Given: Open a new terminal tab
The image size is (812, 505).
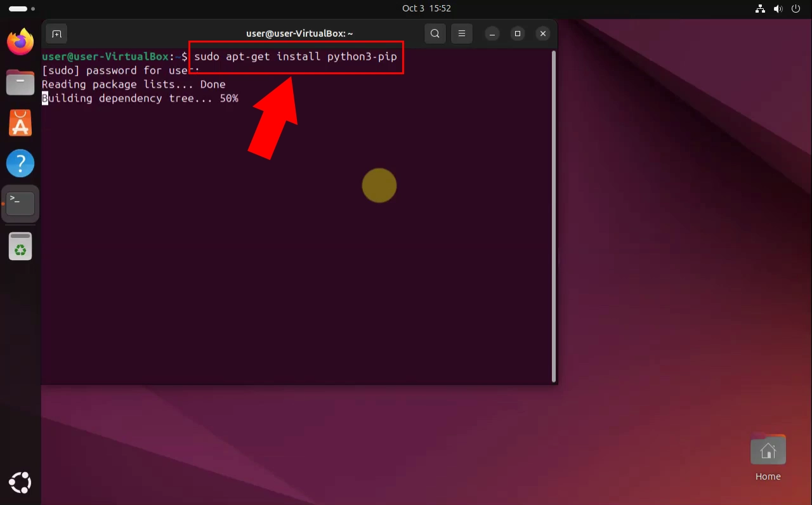Looking at the screenshot, I should 56,34.
